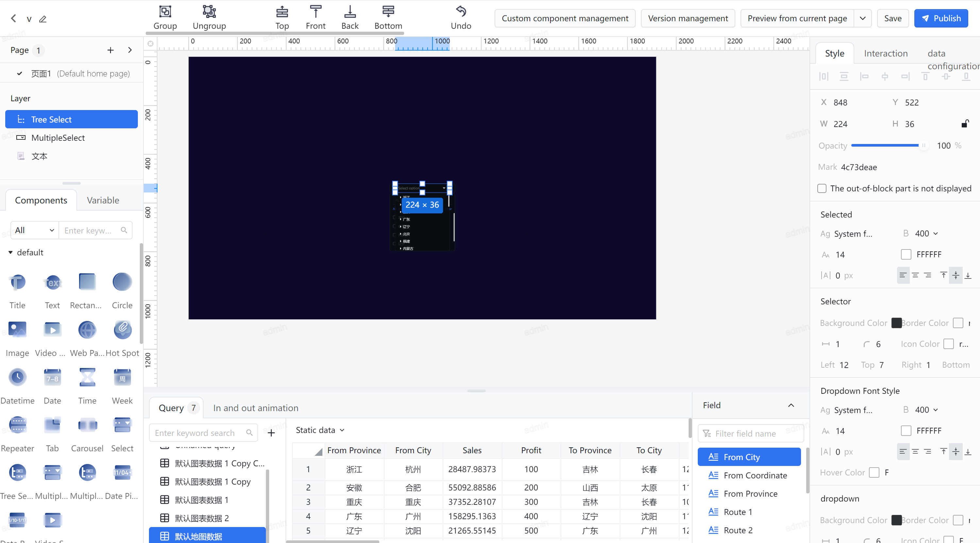
Task: Click the pencil rename icon
Action: pos(42,19)
